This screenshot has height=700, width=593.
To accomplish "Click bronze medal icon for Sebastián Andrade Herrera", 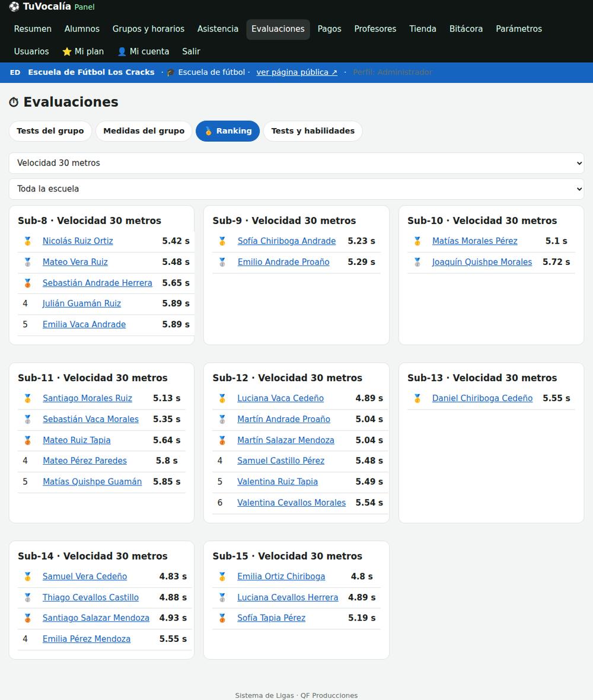I will 28,283.
